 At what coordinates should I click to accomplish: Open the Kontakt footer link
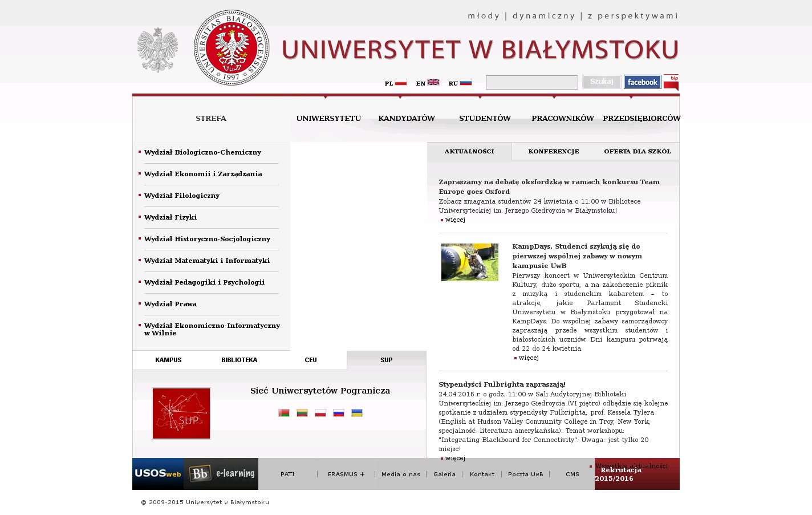pos(482,474)
